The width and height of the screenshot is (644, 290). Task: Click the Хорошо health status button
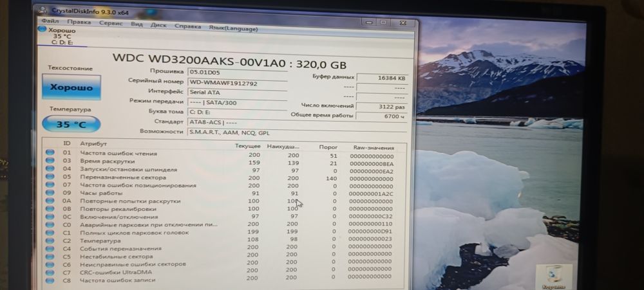click(71, 87)
